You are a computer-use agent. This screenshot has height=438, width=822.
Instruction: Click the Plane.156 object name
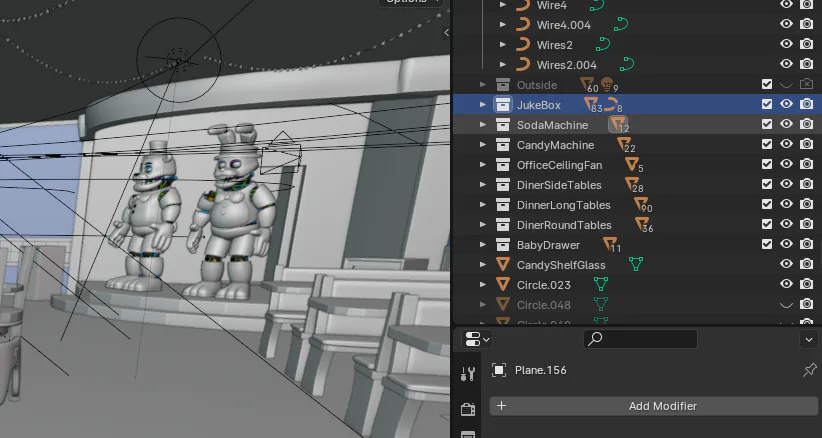tap(540, 370)
